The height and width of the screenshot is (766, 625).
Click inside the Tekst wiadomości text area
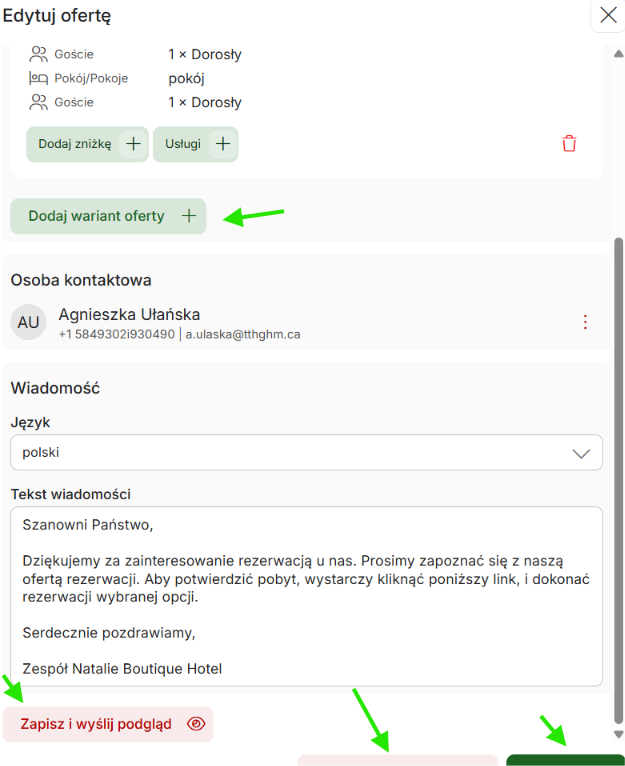click(x=306, y=596)
